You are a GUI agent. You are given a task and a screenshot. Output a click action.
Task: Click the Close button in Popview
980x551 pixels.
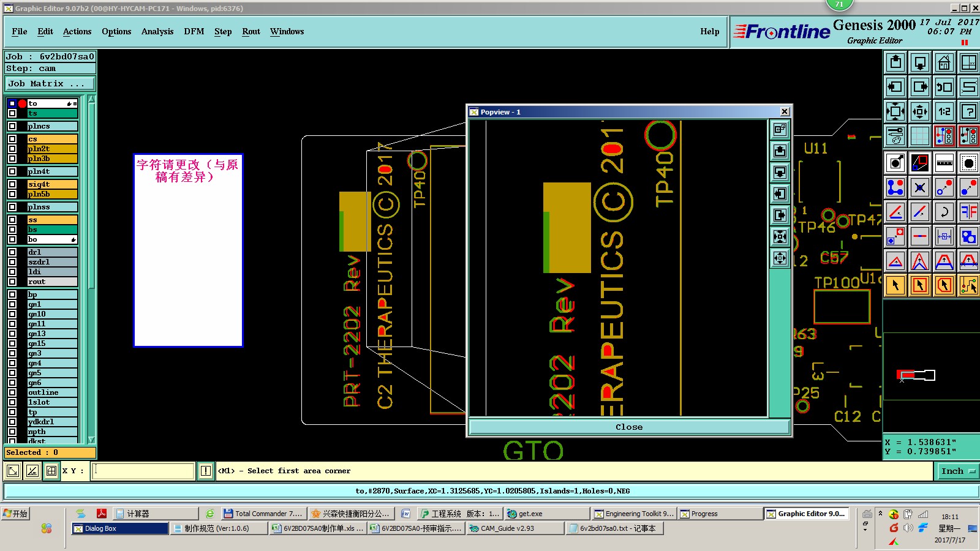(x=629, y=427)
